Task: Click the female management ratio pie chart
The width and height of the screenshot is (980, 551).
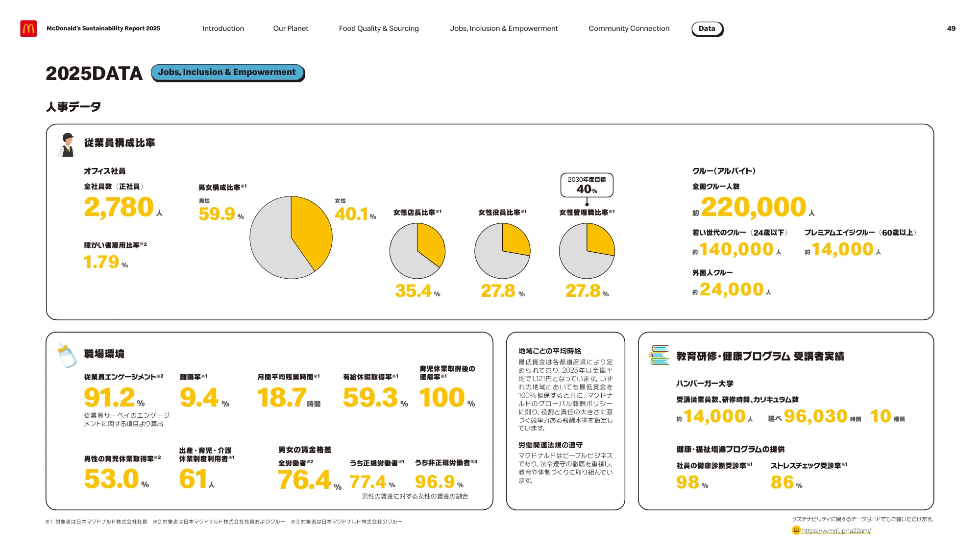Action: coord(587,251)
